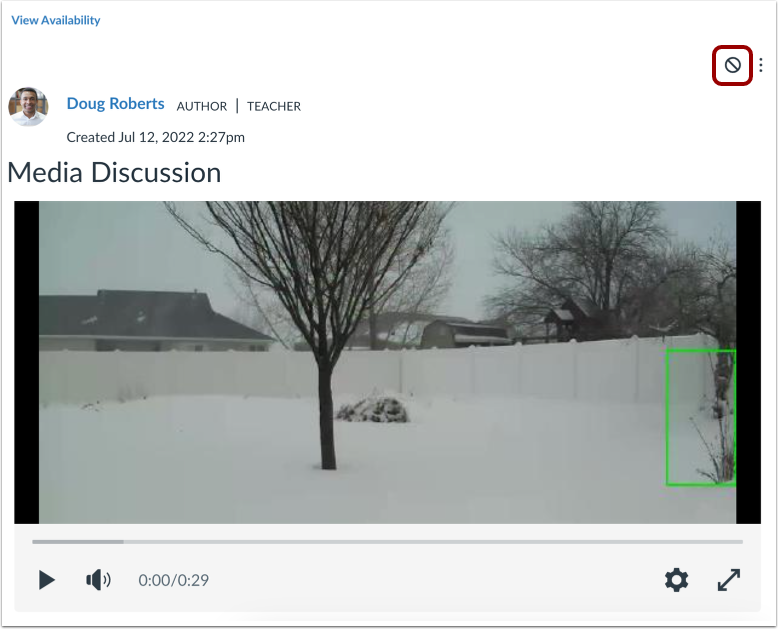The image size is (778, 629).
Task: Click the TEACHER role label
Action: click(274, 106)
